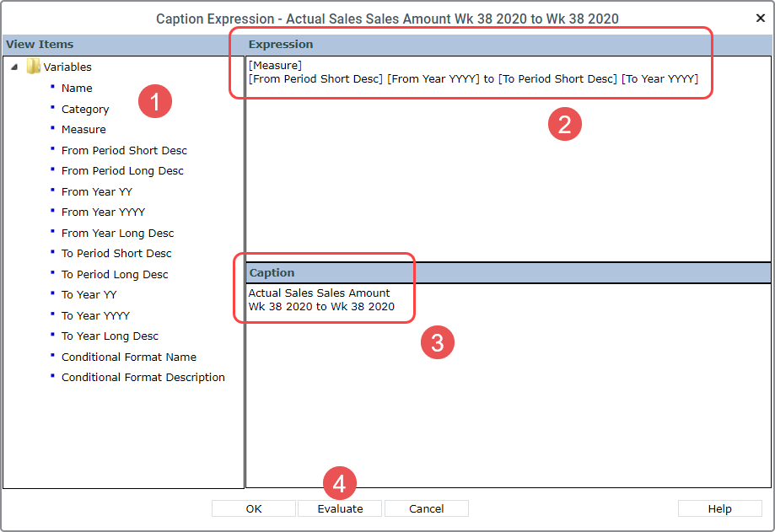Choose To Year Long Desc
Image resolution: width=775 pixels, height=532 pixels.
pos(110,336)
